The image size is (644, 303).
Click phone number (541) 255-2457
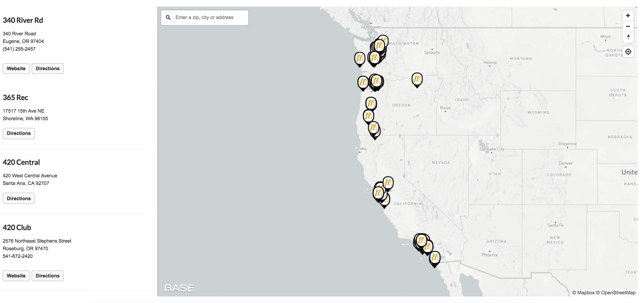[19, 49]
